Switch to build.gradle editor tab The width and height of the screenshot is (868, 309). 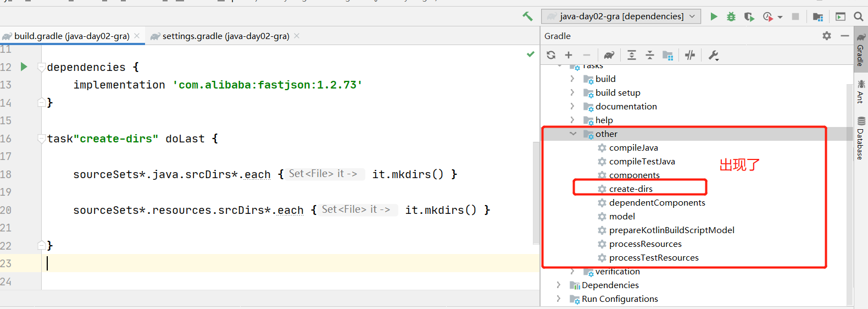coord(71,36)
